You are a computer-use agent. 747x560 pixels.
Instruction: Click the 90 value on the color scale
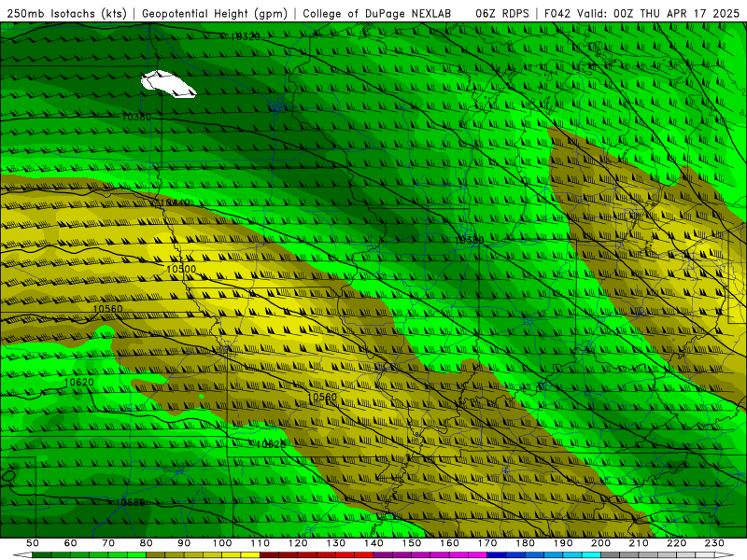184,543
